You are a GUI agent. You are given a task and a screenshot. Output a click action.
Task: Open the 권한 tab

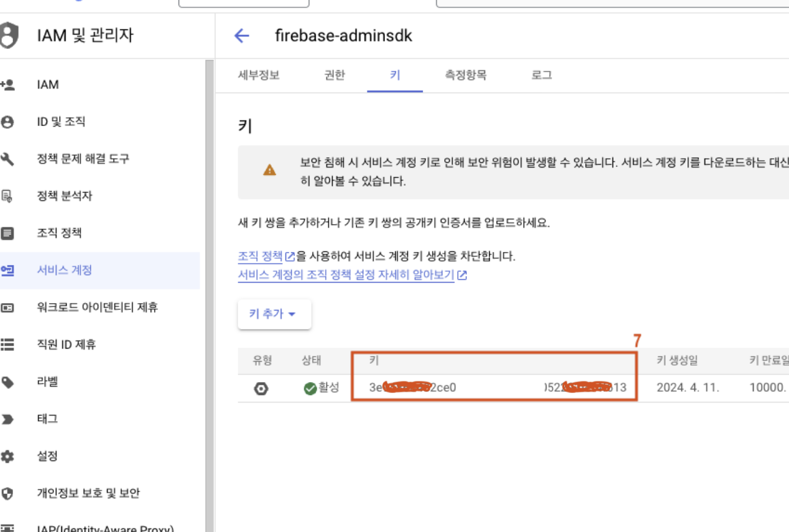click(x=335, y=75)
